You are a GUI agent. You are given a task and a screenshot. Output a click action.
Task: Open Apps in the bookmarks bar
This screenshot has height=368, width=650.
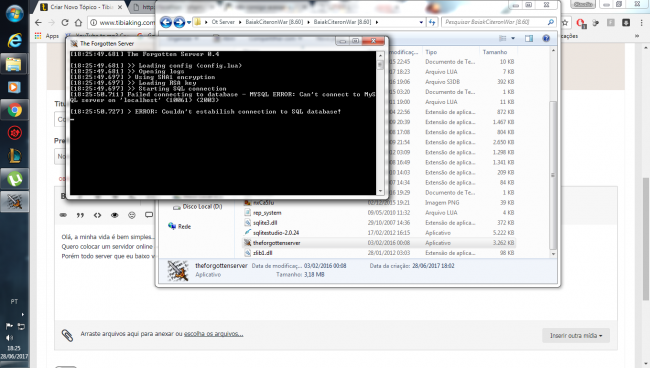(47, 36)
